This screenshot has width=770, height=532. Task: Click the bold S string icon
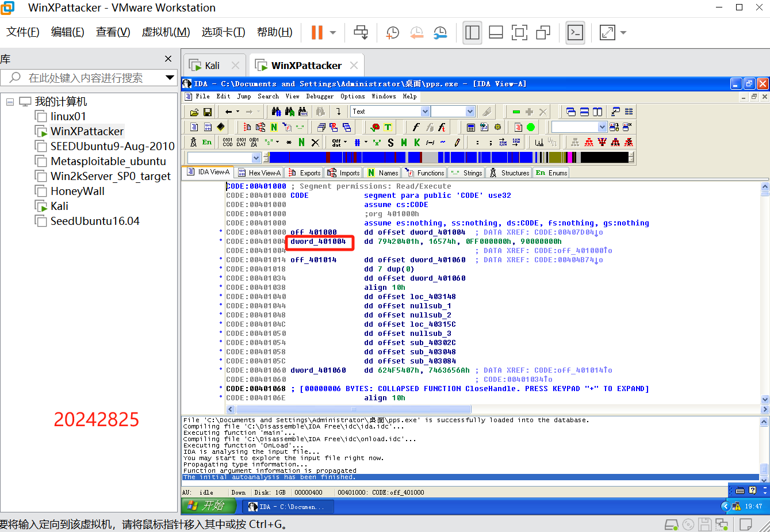390,142
